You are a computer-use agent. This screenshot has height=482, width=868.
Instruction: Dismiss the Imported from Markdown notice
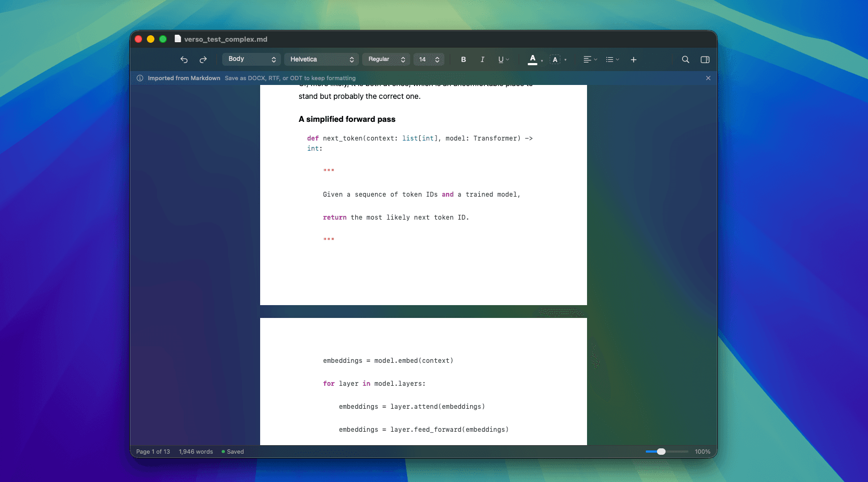point(708,77)
